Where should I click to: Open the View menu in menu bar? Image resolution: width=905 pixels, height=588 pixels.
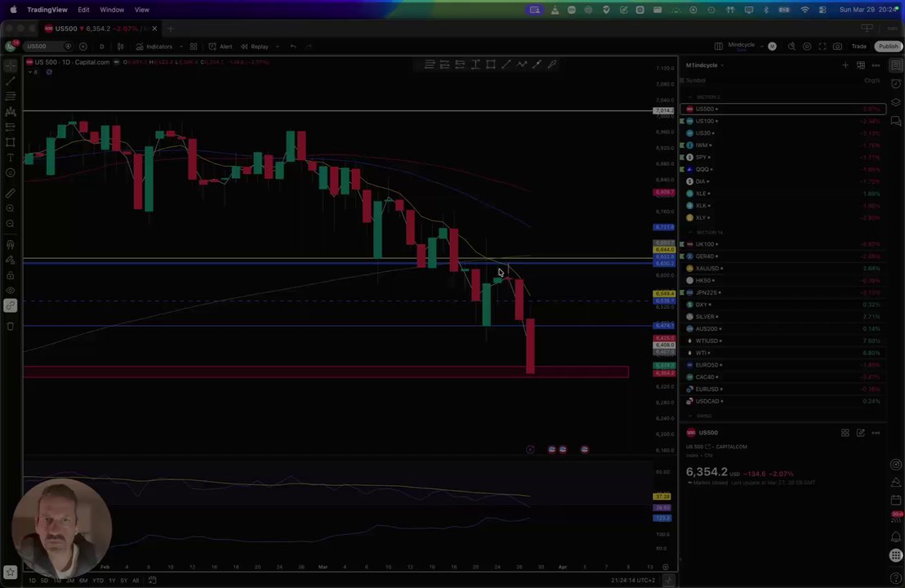(x=142, y=10)
